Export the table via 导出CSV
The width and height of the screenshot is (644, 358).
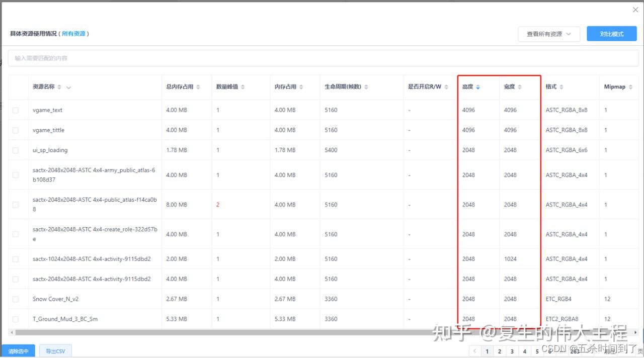(55, 351)
